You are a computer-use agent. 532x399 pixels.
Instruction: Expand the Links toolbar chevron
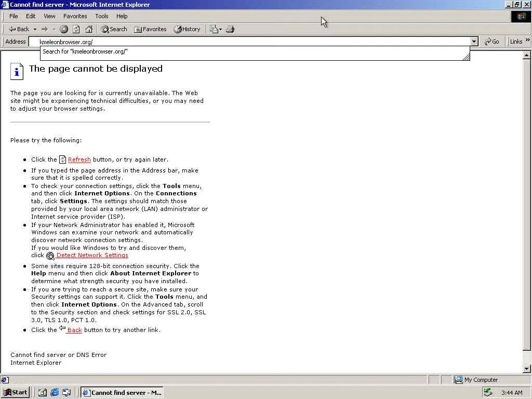coord(528,40)
